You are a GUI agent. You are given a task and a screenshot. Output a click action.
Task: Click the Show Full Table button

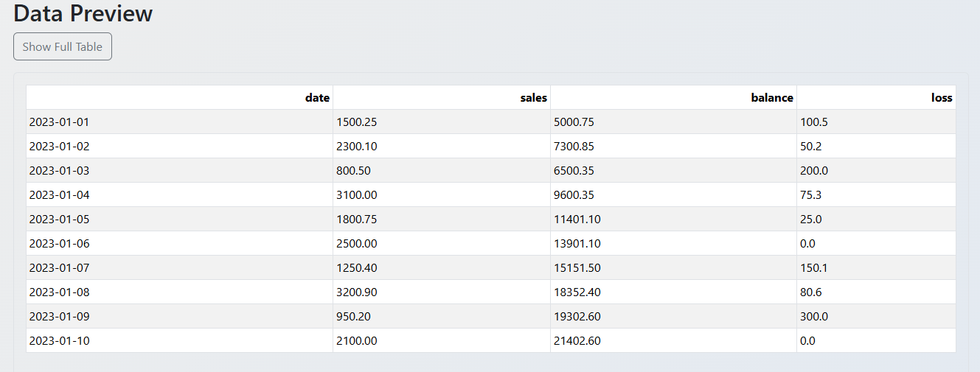tap(63, 46)
